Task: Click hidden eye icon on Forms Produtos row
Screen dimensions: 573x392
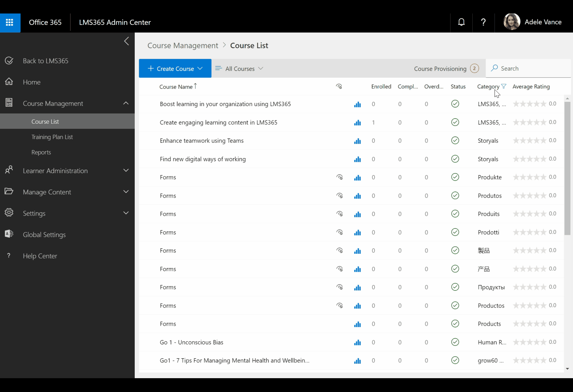Action: pos(340,195)
